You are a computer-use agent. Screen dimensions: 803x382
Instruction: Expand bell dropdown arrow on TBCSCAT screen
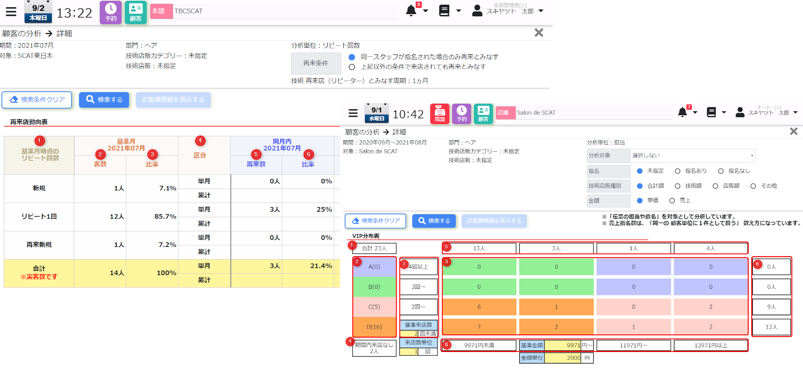pyautogui.click(x=426, y=11)
